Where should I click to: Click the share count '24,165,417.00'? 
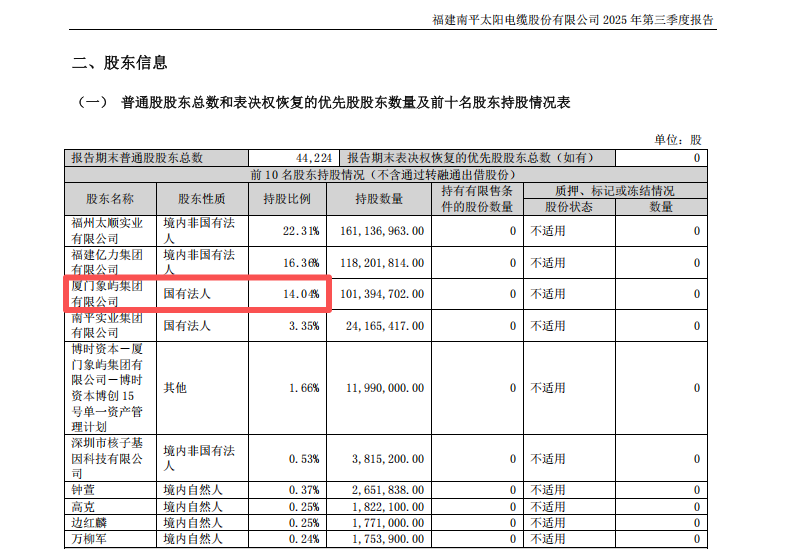pyautogui.click(x=385, y=326)
